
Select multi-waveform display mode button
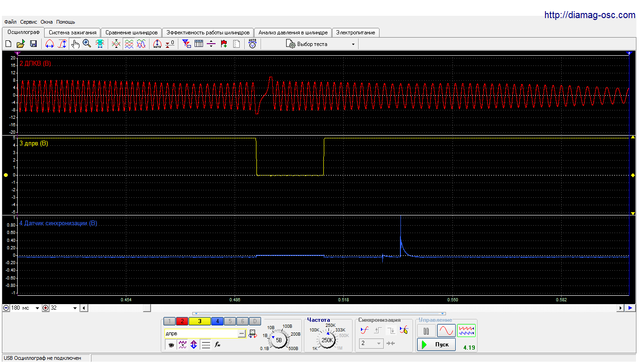(x=466, y=331)
